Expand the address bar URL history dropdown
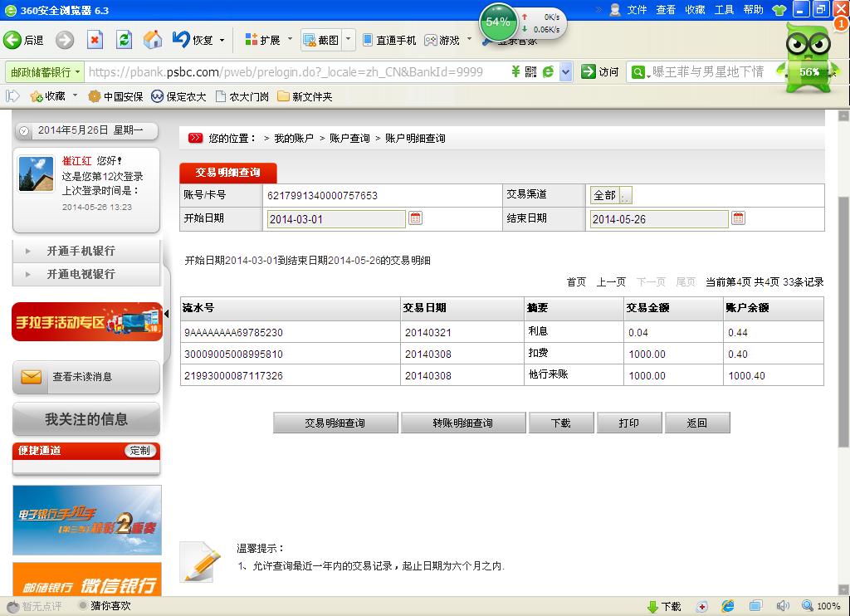The image size is (850, 616). 565,72
